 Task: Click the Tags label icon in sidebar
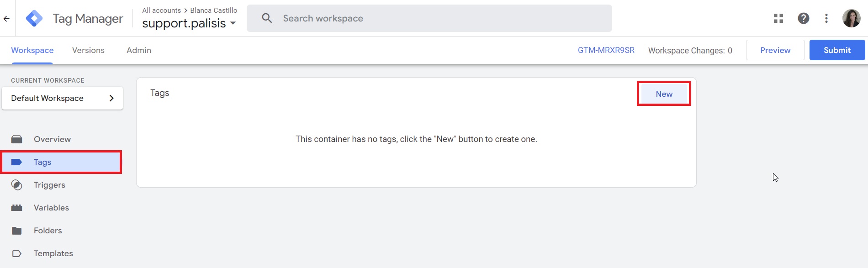pos(17,162)
